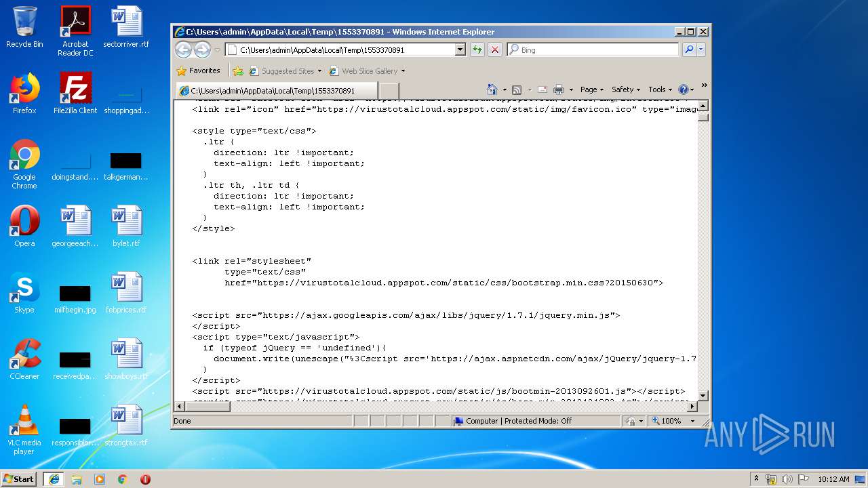This screenshot has width=868, height=488.
Task: Select the Recycle Bin desktop icon
Action: point(24,27)
